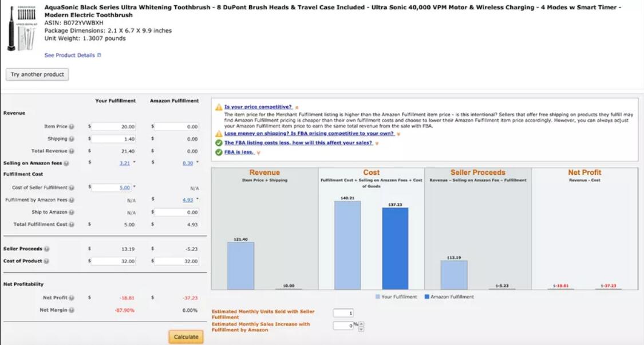Screen dimensions: 644x345
Task: Increase the monthly sales increase percentage stepper
Action: (x=361, y=324)
